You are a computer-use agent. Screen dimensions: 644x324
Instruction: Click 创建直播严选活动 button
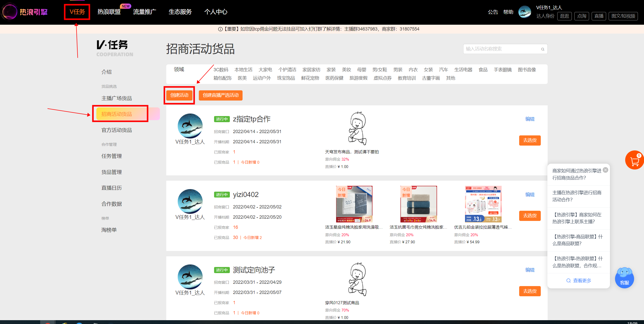[220, 95]
